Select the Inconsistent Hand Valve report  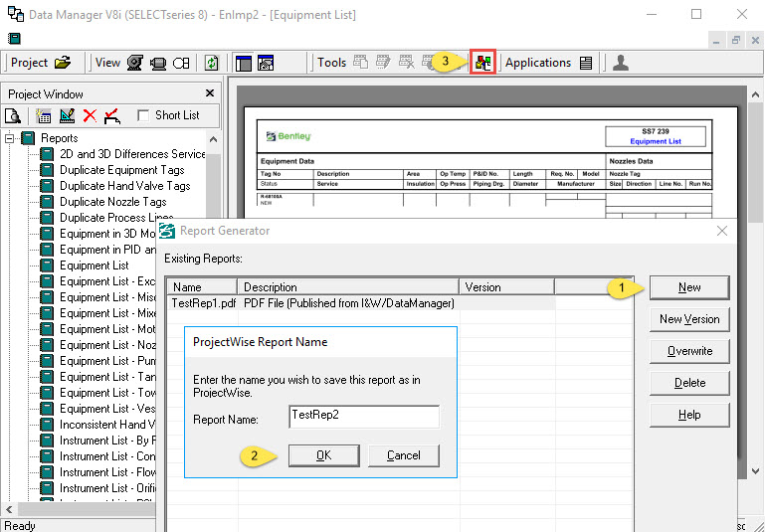(x=107, y=425)
